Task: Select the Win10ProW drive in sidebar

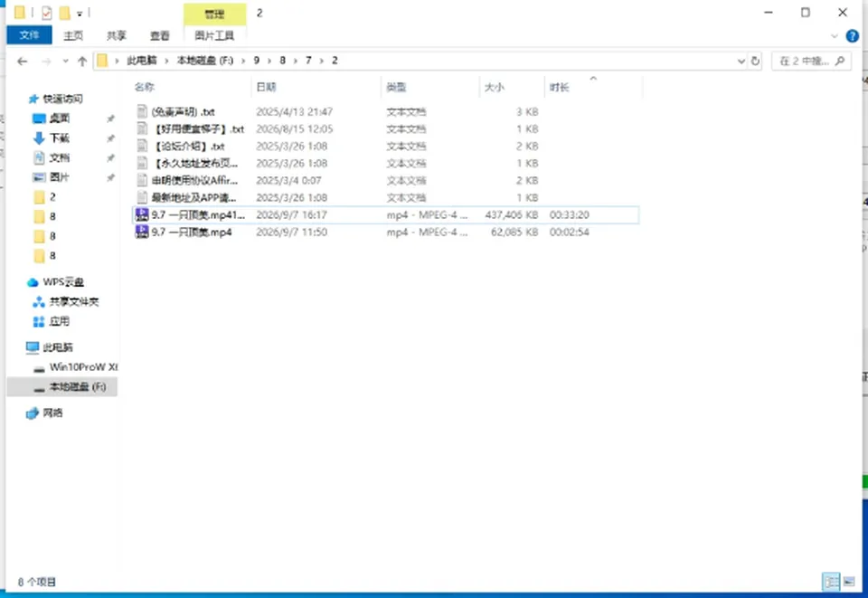Action: 83,367
